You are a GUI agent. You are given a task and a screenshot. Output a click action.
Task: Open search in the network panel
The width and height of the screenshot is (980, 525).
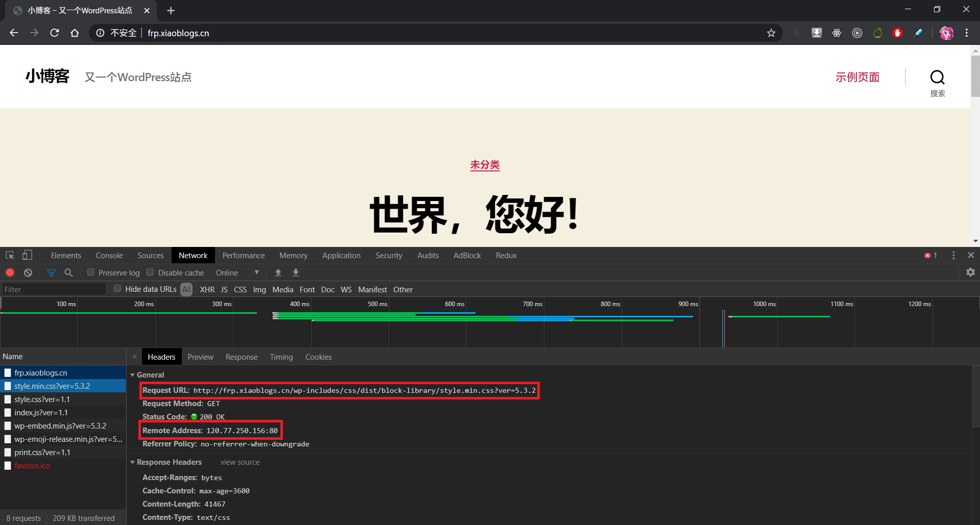point(68,272)
